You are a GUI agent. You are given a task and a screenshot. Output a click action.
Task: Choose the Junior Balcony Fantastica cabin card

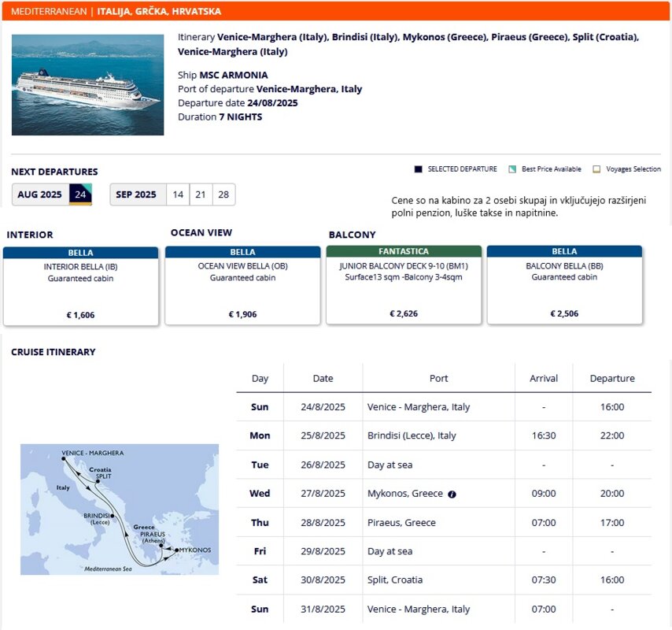pyautogui.click(x=404, y=284)
